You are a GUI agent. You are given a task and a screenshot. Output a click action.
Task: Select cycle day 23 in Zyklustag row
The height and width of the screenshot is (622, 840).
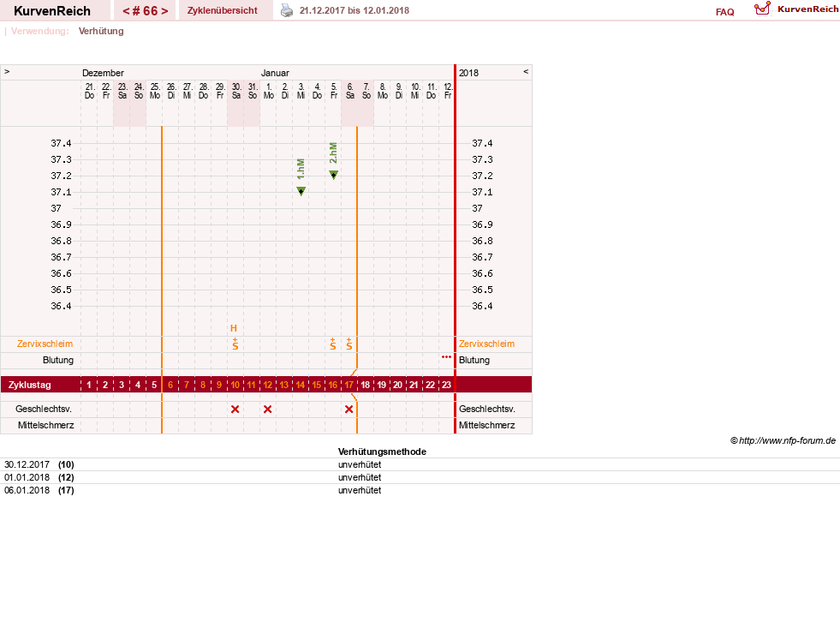point(446,385)
